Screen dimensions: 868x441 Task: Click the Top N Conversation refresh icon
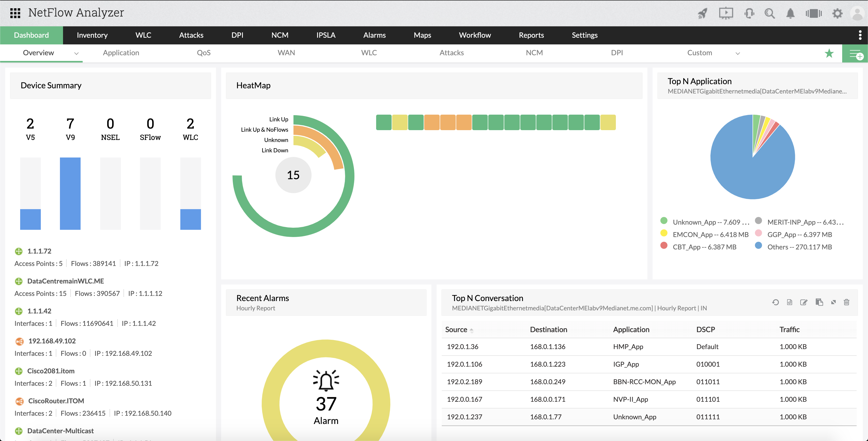tap(775, 302)
